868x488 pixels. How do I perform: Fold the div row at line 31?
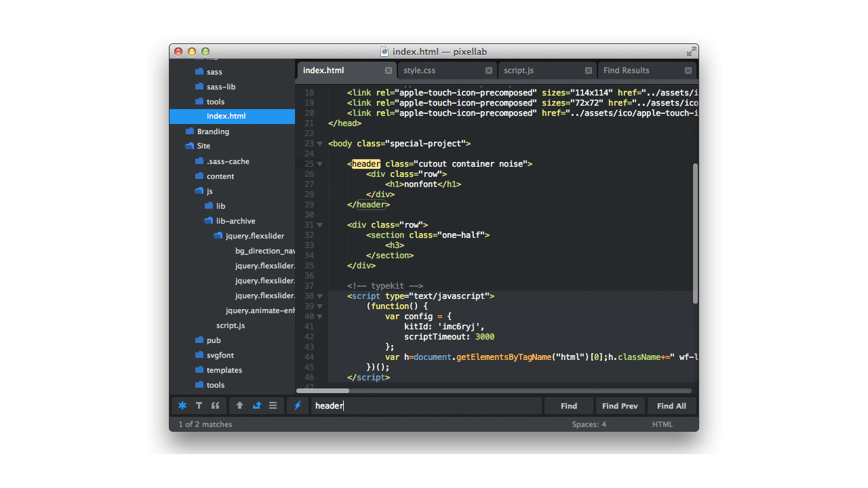pos(320,225)
